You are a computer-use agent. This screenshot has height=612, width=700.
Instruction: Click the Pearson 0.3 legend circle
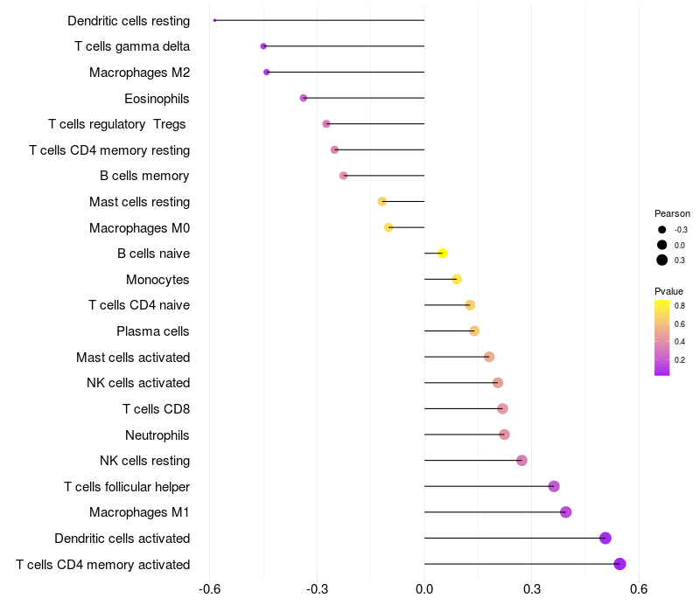662,261
